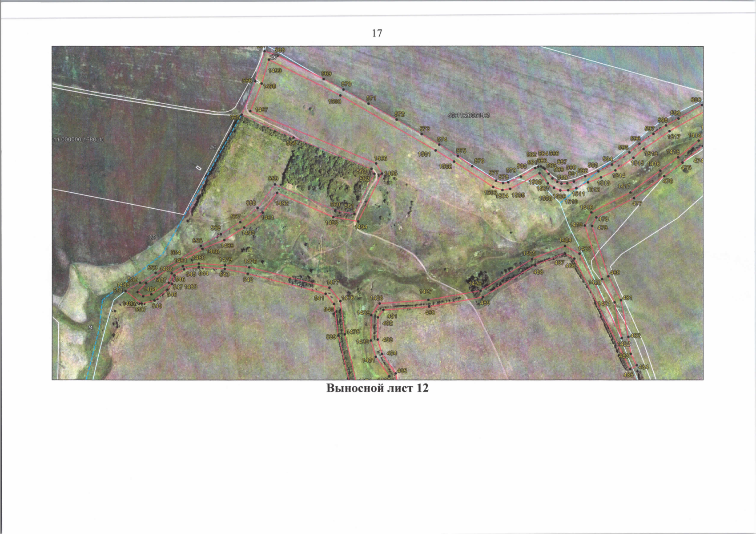Click the map point label 563
This screenshot has height=534, width=756.
pos(362,171)
